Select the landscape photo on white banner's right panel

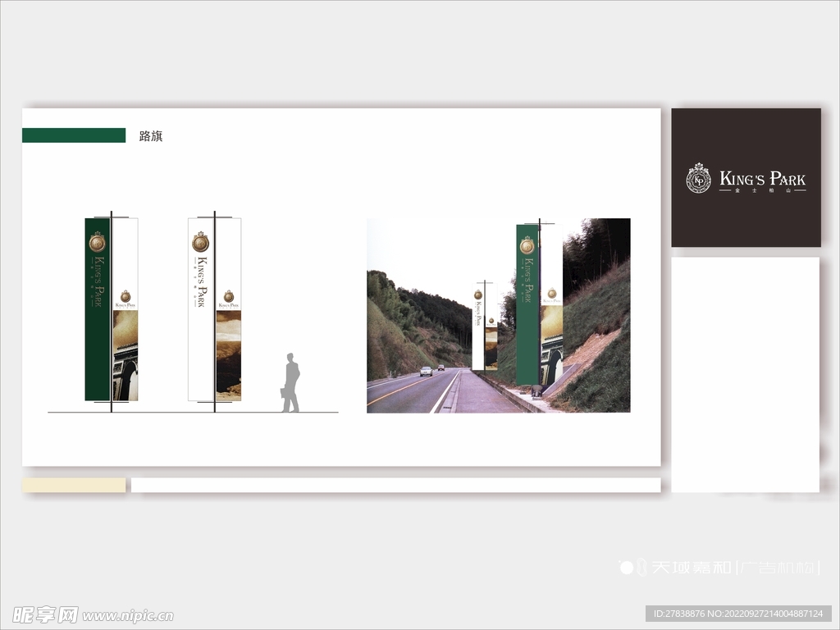[229, 355]
